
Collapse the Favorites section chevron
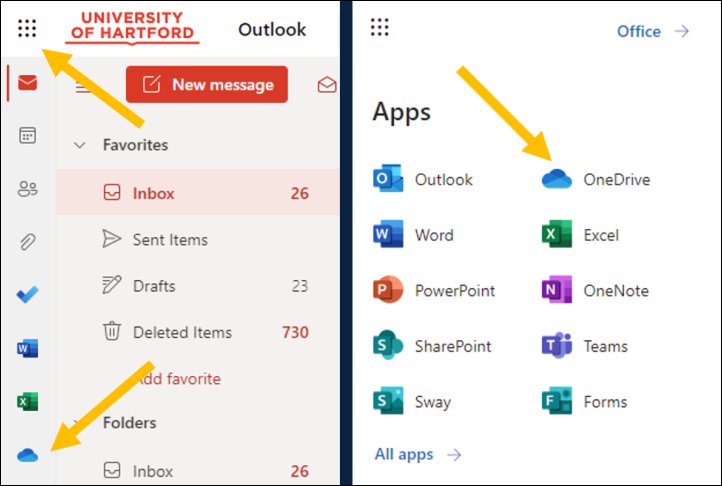(80, 145)
